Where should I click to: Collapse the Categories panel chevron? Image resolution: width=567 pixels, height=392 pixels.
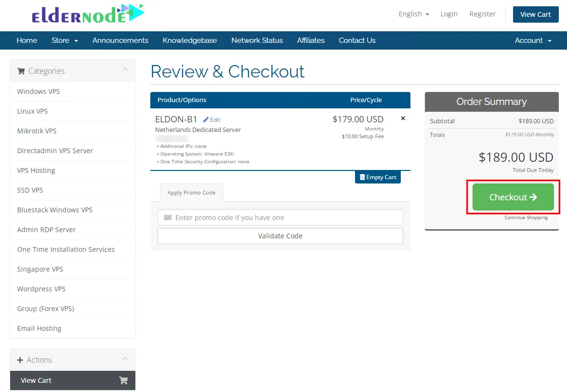125,69
